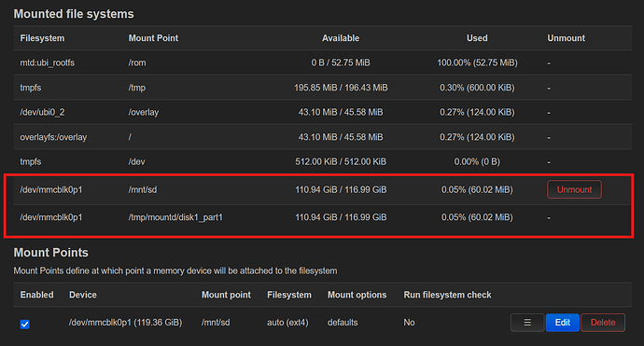This screenshot has width=644, height=346.
Task: Click the auto (ext4) filesystem cell
Action: click(287, 323)
